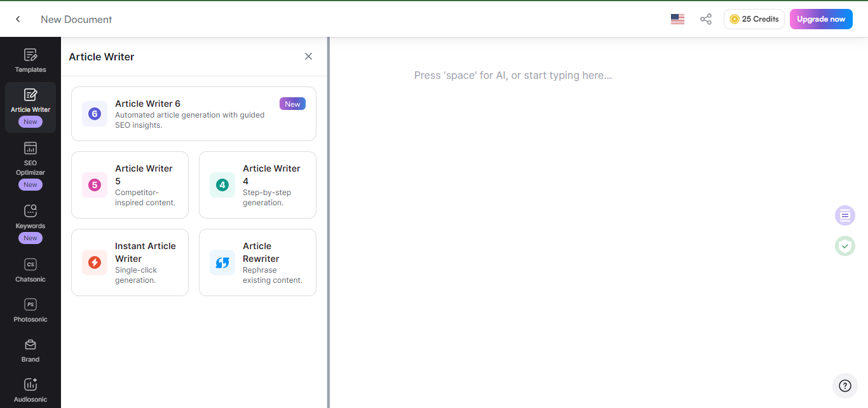
Task: Click the green checkmark circle icon
Action: click(x=844, y=246)
